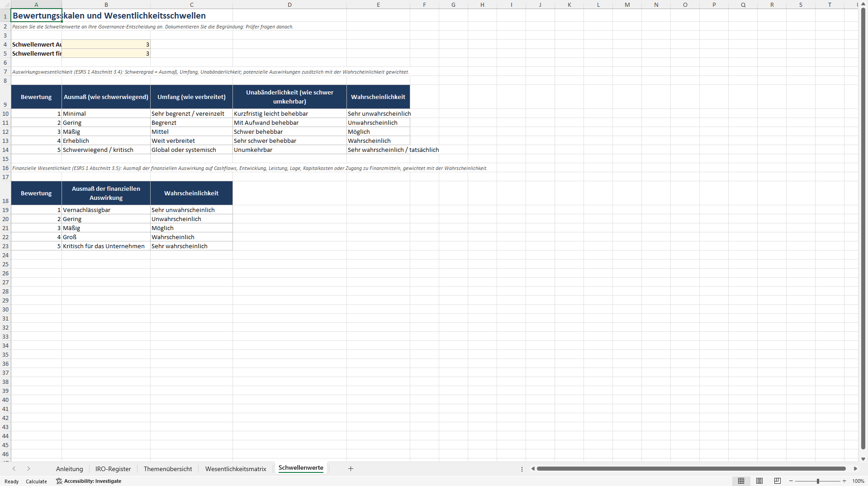Click header 'Ausmaß (wie schwerwiegend)'
Screen dimensions: 868x486
[106, 97]
